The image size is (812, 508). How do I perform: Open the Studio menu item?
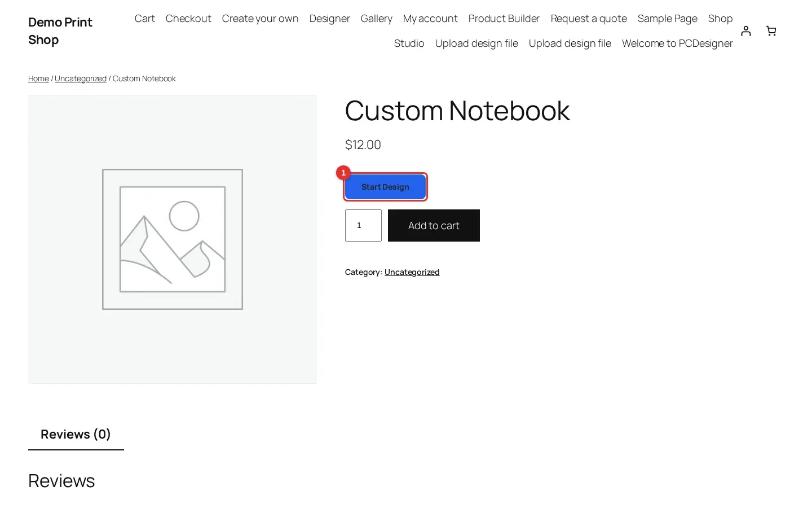click(x=409, y=43)
